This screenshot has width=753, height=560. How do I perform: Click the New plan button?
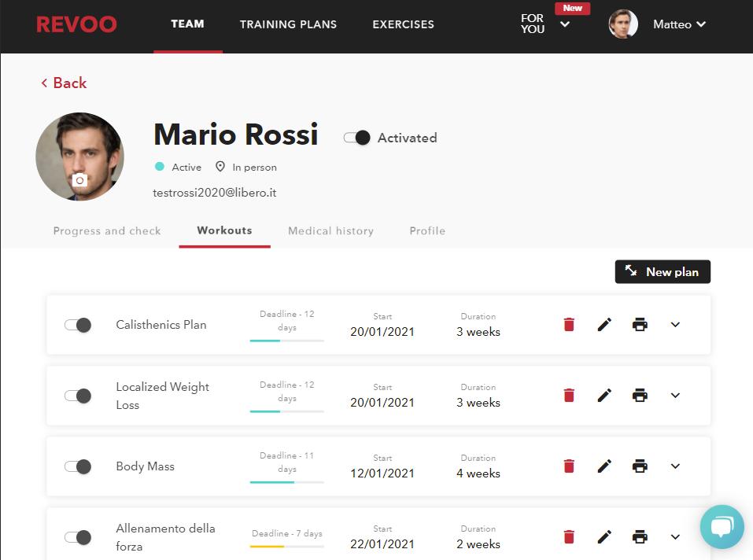663,271
